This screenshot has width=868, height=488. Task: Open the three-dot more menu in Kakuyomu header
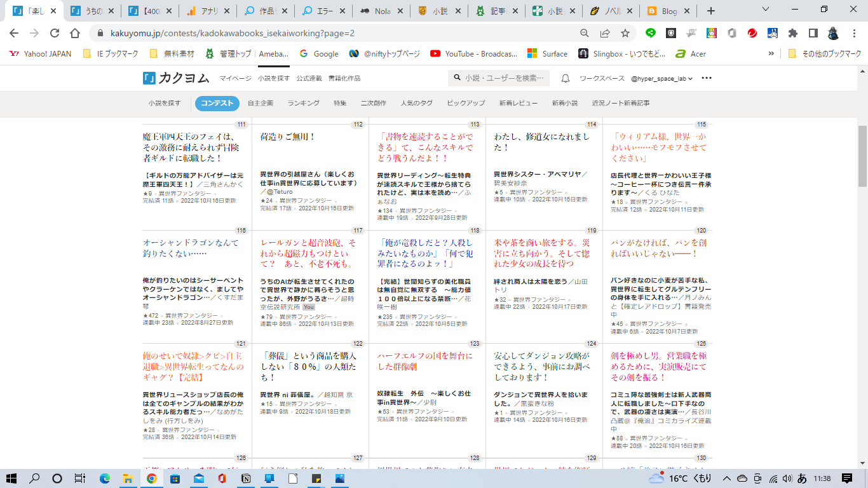(707, 78)
